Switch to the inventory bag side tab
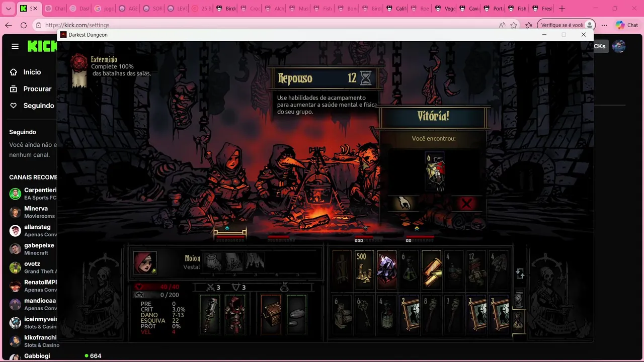 pyautogui.click(x=519, y=321)
